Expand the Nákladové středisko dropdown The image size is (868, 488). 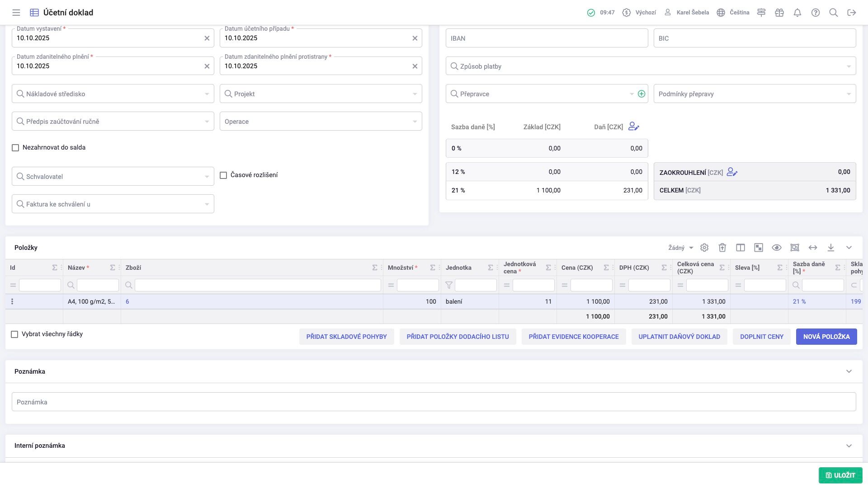[x=113, y=94]
